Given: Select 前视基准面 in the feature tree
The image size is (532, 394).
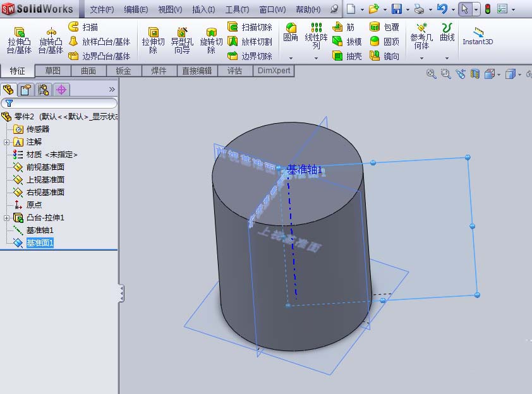Looking at the screenshot, I should click(45, 167).
